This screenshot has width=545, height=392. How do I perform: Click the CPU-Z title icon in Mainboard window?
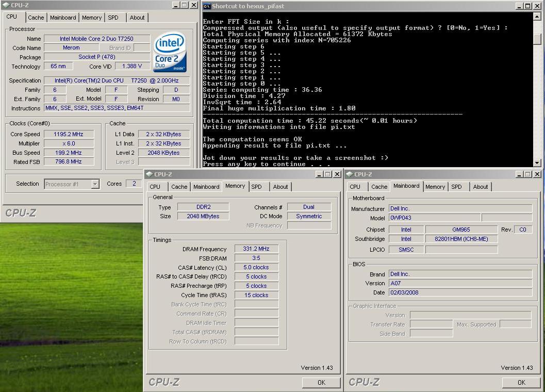click(350, 174)
